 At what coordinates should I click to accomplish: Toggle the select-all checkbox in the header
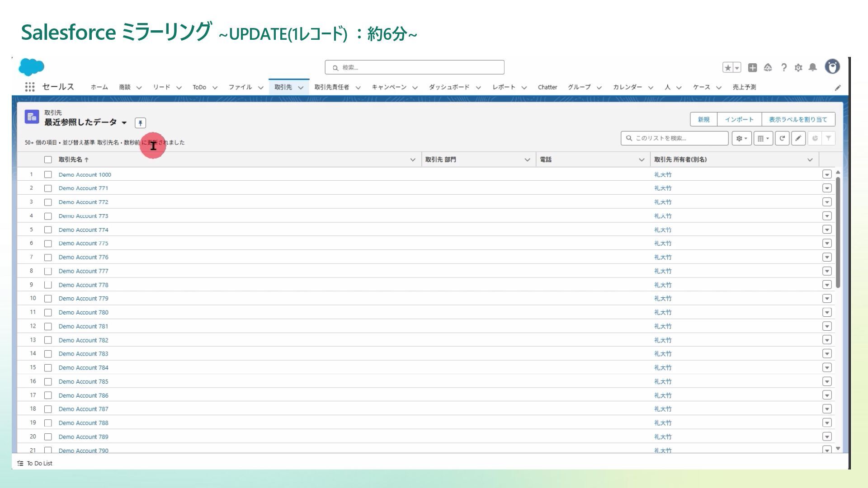point(48,160)
